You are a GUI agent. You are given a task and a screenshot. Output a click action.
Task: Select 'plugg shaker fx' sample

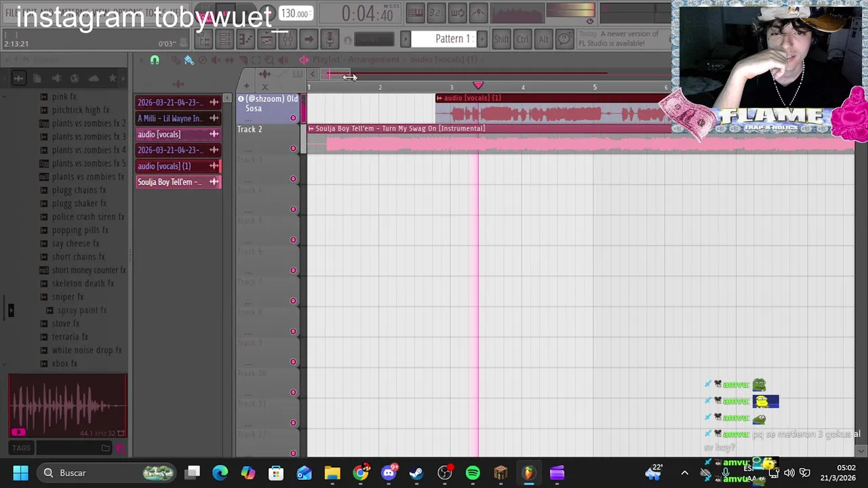(x=79, y=203)
